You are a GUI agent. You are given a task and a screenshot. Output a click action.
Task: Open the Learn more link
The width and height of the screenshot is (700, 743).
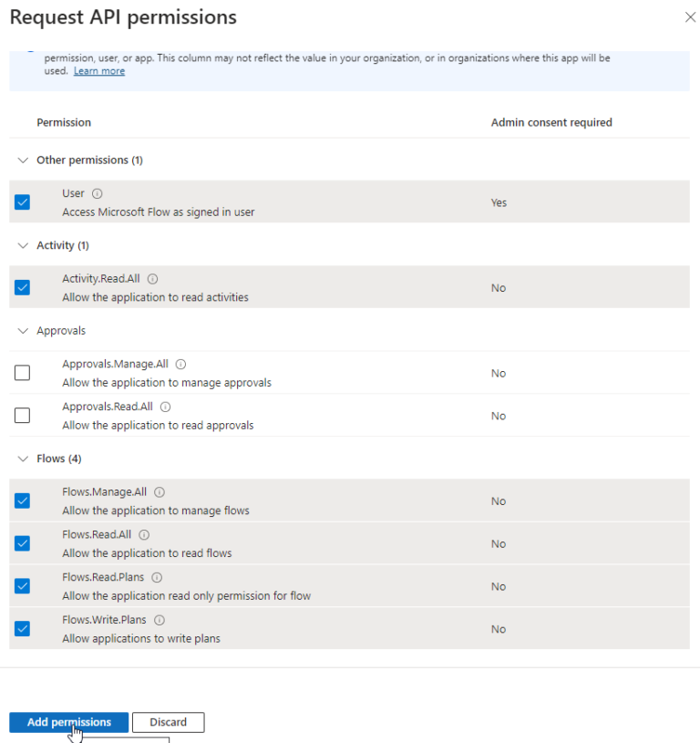98,70
